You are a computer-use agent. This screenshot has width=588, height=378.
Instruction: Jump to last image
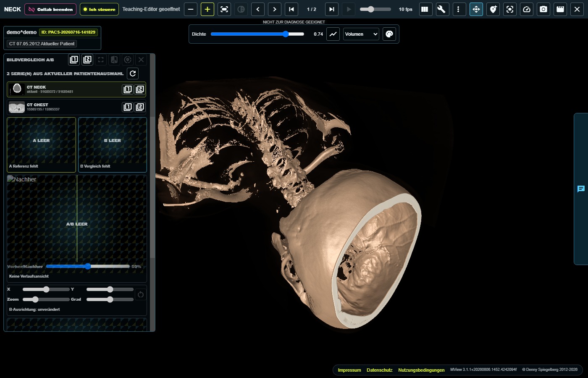click(x=332, y=9)
